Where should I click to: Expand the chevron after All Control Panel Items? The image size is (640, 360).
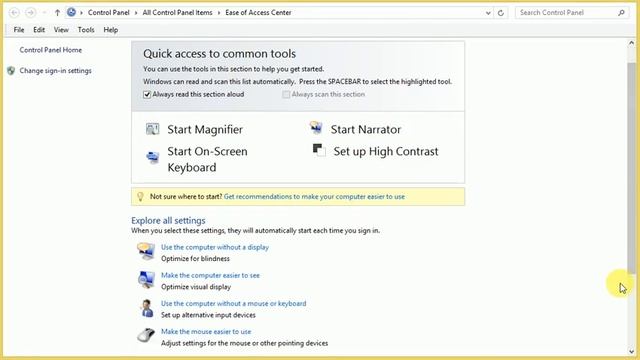[x=219, y=13]
